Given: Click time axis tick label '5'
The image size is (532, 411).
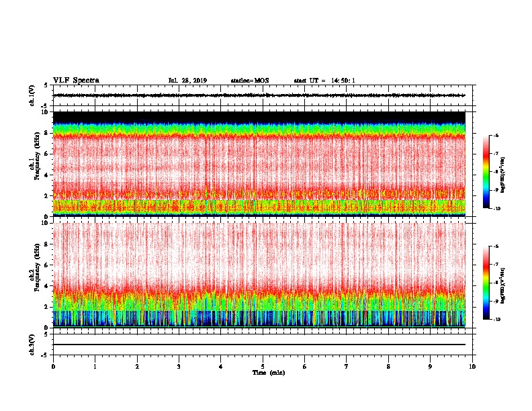Looking at the screenshot, I should [263, 367].
